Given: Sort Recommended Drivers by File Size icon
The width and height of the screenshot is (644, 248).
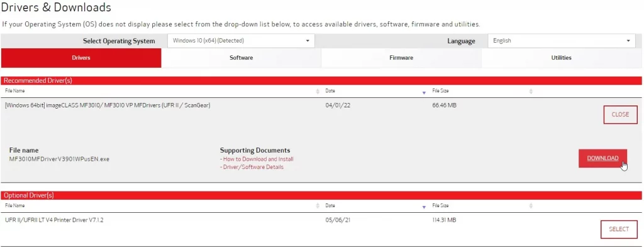Looking at the screenshot, I should click(x=531, y=91).
